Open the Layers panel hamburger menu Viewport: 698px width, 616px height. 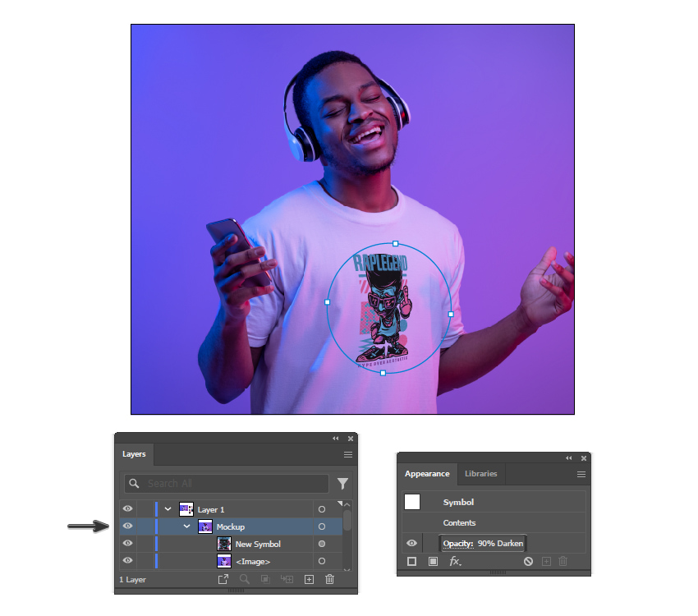[348, 454]
